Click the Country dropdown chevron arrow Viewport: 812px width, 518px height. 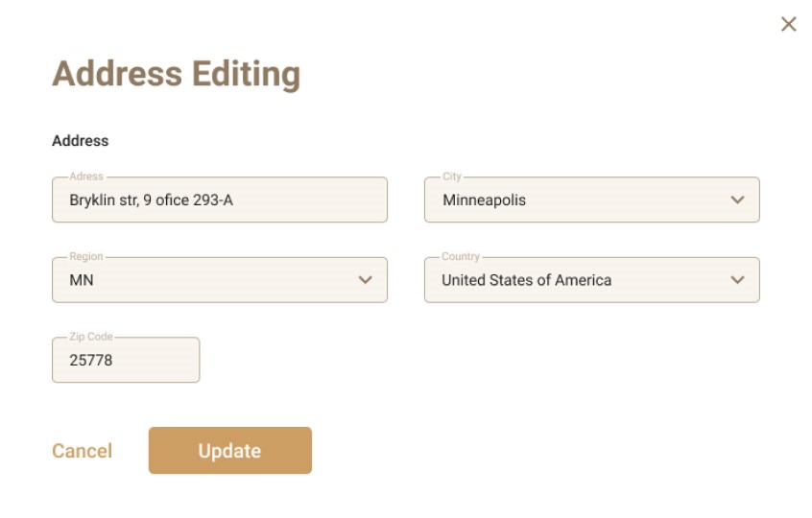[x=737, y=280]
